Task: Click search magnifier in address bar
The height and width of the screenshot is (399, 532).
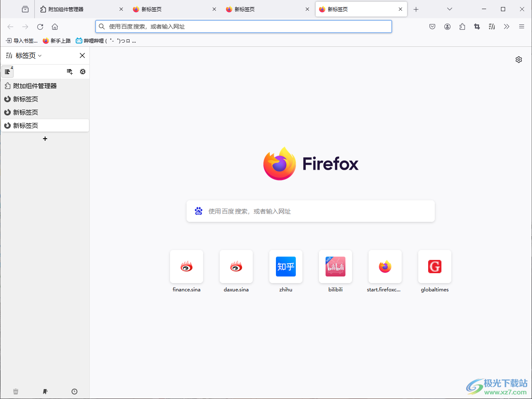Action: (x=102, y=26)
